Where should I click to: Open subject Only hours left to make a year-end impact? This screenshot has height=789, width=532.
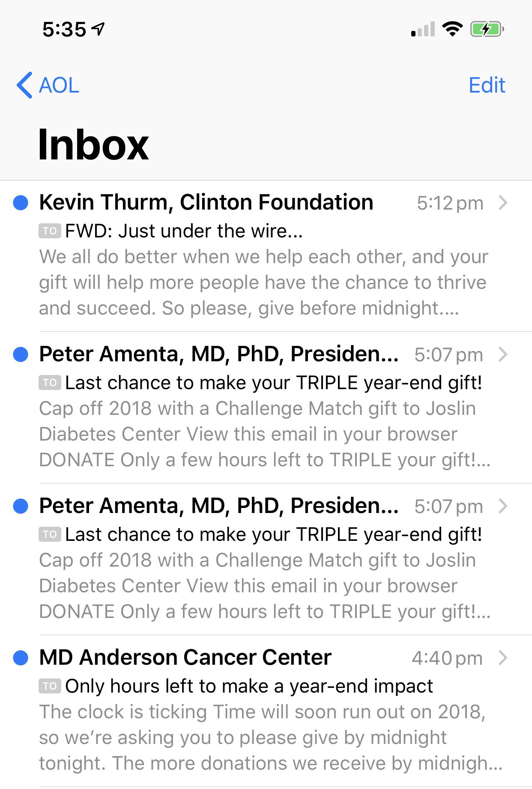click(x=249, y=686)
